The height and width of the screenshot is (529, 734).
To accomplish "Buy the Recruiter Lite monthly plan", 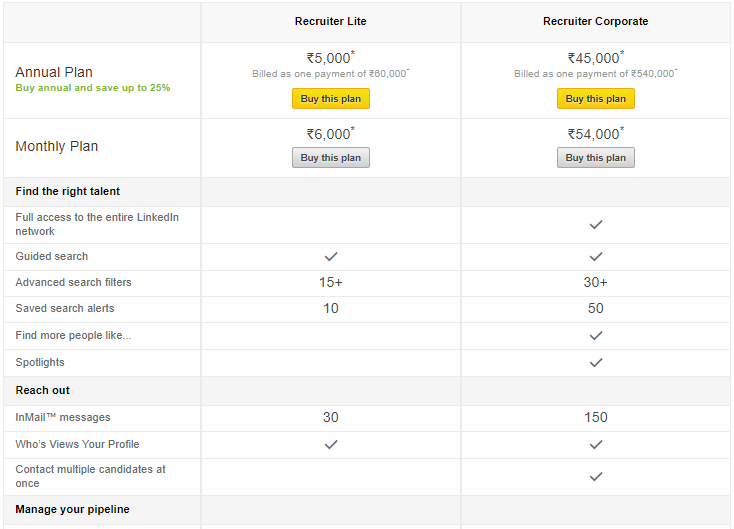I will (x=330, y=158).
